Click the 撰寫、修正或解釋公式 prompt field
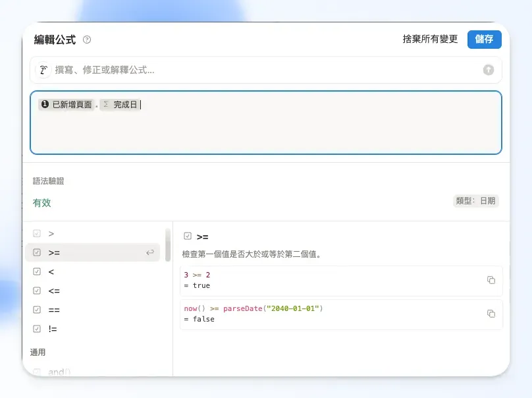This screenshot has height=398, width=532. click(266, 70)
